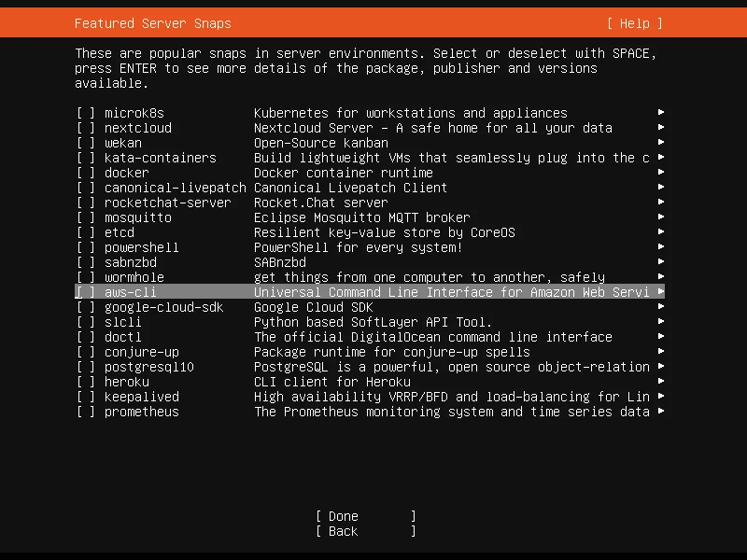Toggle the etcd checkbox
The width and height of the screenshot is (747, 560).
[86, 232]
